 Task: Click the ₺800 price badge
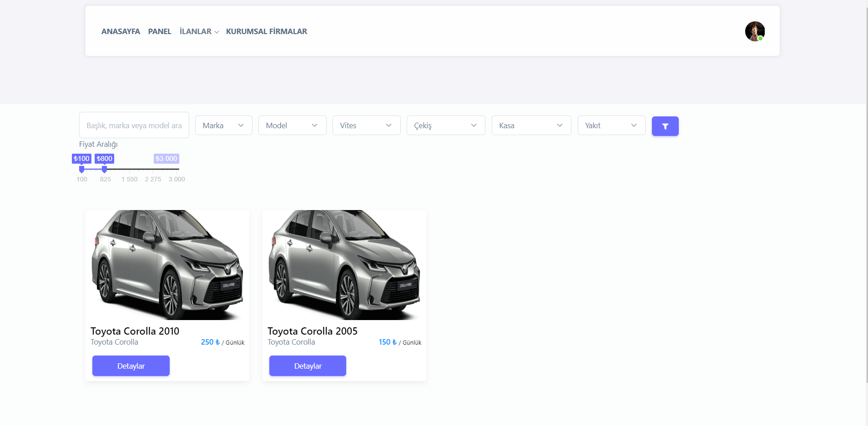coord(105,158)
